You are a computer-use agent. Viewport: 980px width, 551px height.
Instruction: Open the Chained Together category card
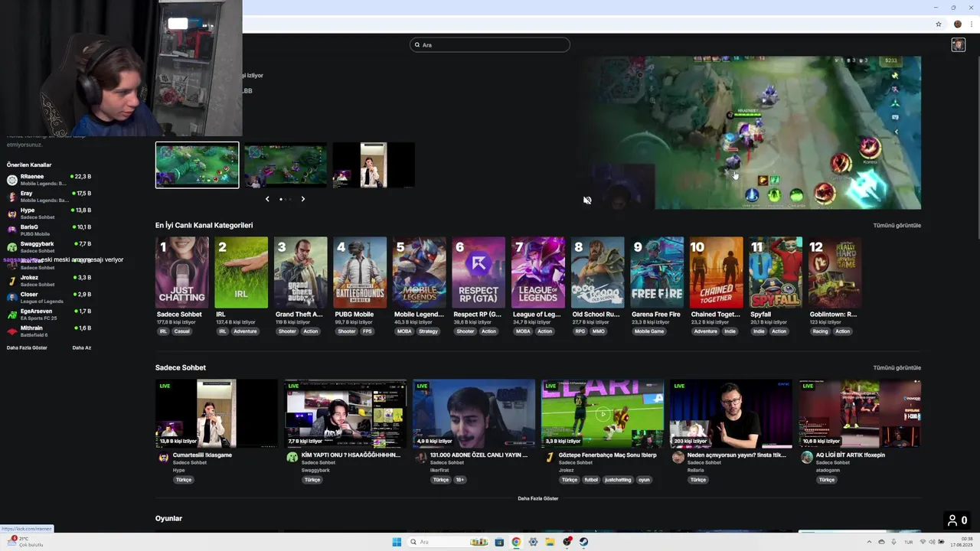coord(716,272)
